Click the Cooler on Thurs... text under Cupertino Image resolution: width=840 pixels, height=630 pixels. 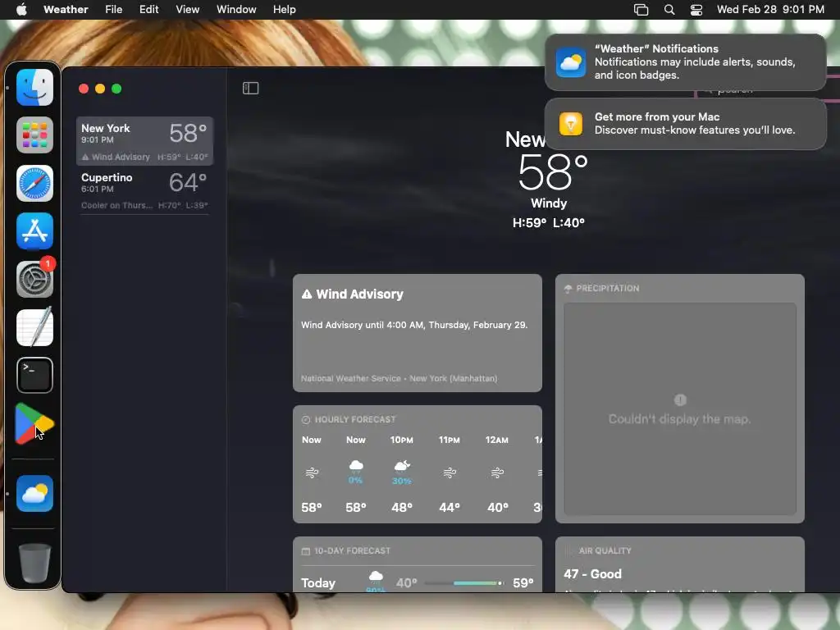[116, 205]
